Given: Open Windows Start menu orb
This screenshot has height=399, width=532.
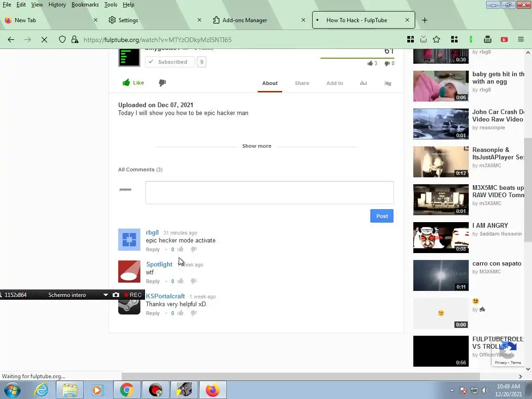Looking at the screenshot, I should [x=12, y=390].
